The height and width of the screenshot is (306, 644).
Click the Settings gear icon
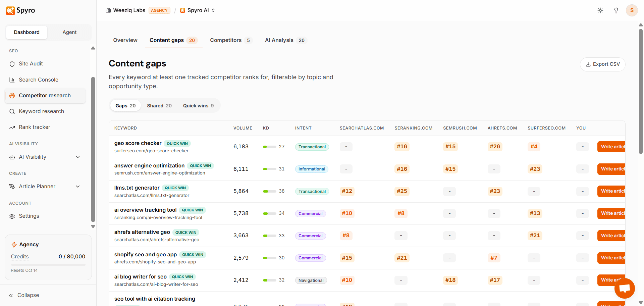[12, 216]
